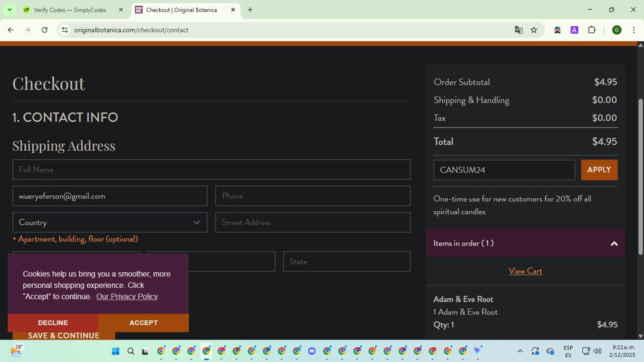The image size is (644, 362).
Task: Click the Total $4.95 amount
Action: [605, 142]
